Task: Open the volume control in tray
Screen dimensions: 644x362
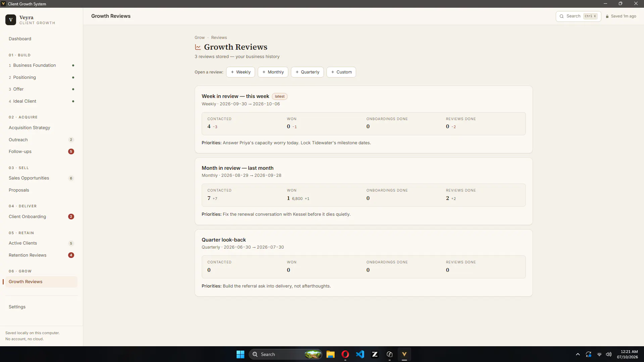Action: [609, 354]
